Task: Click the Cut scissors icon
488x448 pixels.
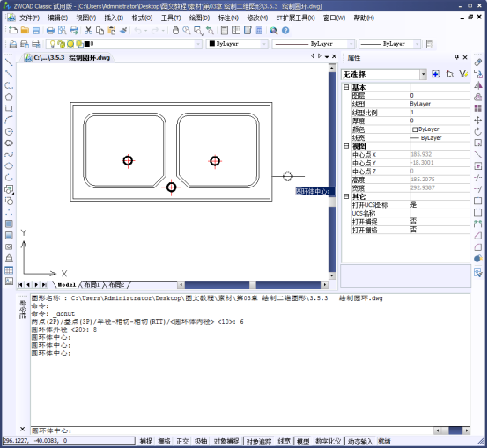Action: pos(88,31)
